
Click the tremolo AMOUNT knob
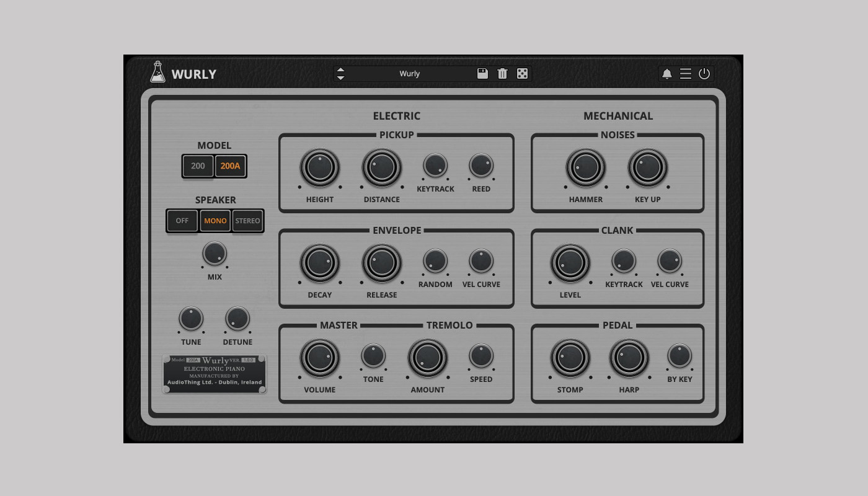428,358
